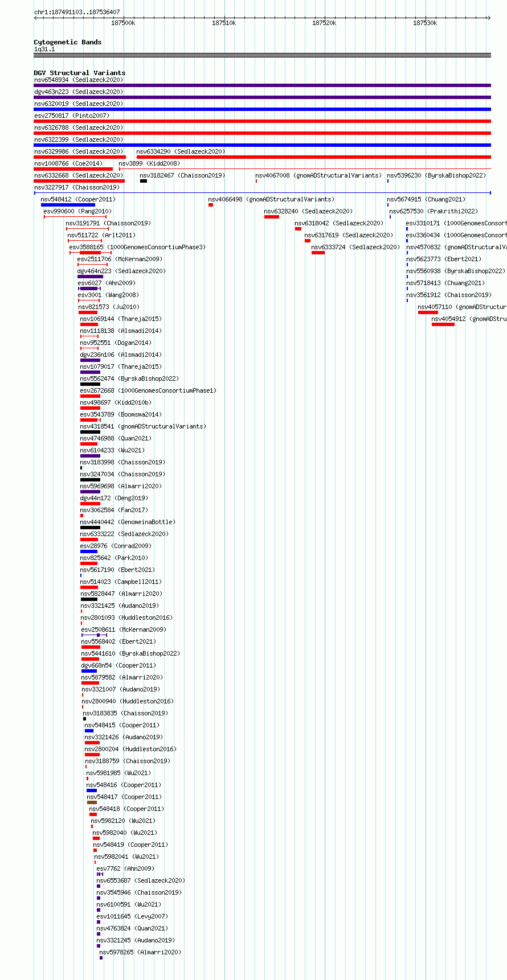
Task: Select nsv1069144 (Thareja2015) label
Action: [121, 319]
